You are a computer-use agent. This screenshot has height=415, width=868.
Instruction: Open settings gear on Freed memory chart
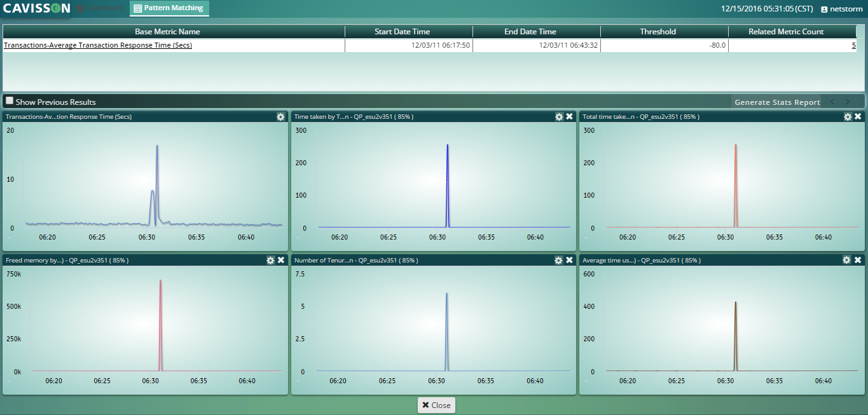[270, 261]
